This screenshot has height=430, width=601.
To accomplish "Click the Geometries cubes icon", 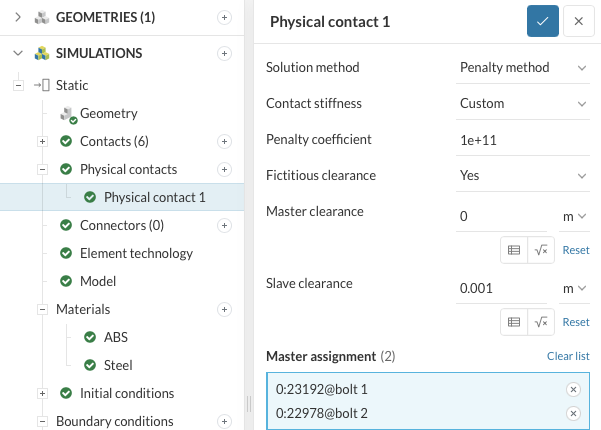I will click(x=42, y=18).
